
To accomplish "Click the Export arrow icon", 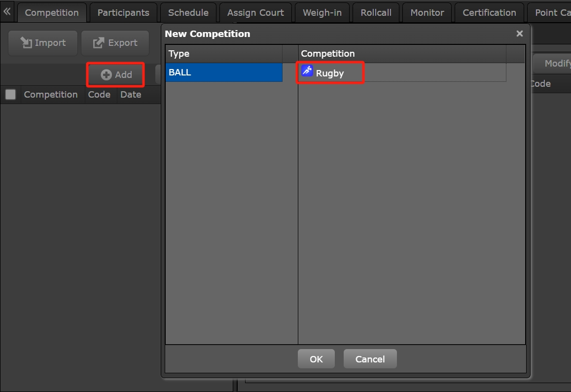I will (x=99, y=43).
